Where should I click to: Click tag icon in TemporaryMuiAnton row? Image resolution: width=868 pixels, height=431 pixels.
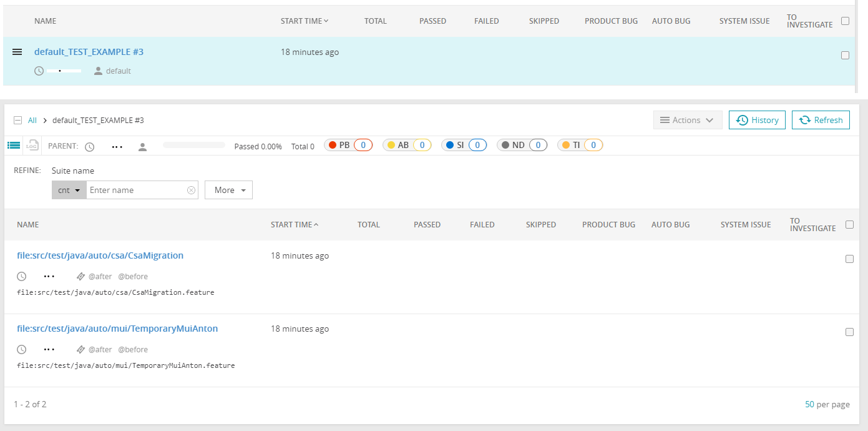coord(80,349)
